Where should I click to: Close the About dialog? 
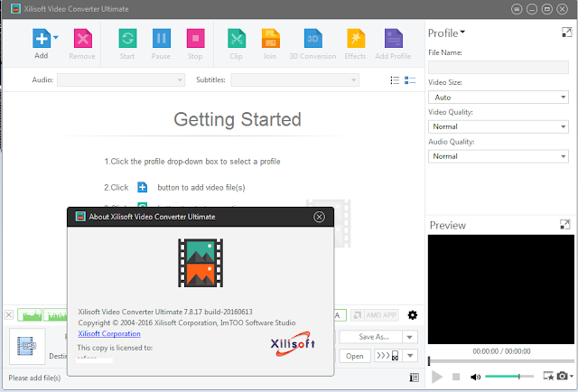point(319,217)
